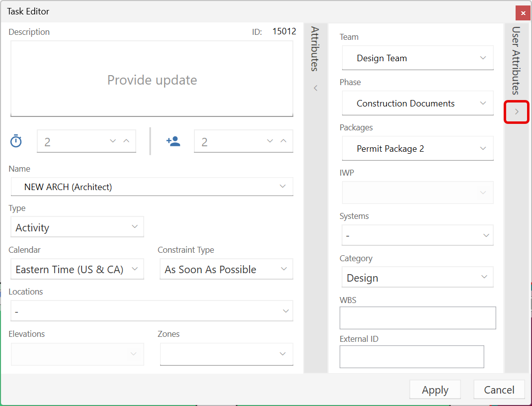Image resolution: width=532 pixels, height=406 pixels.
Task: Open the disabled IWP dropdown
Action: coord(418,193)
